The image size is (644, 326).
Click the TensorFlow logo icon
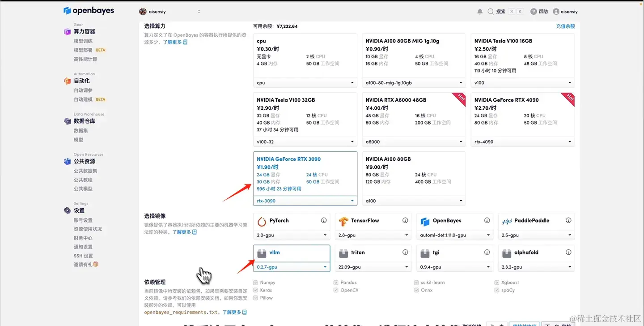coord(343,221)
